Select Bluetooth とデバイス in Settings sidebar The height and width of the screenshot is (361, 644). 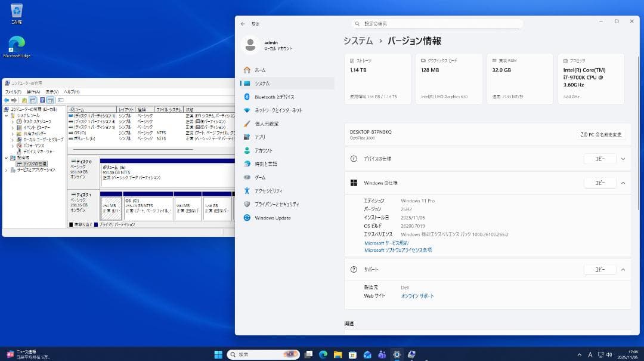click(274, 97)
